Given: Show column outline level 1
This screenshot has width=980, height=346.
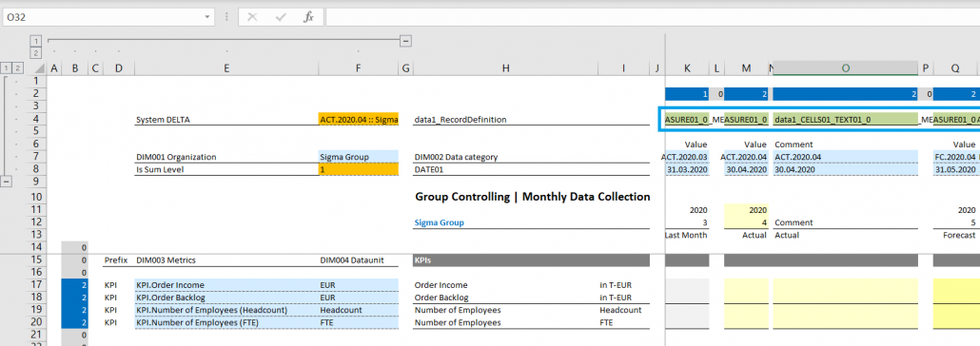Looking at the screenshot, I should (x=36, y=41).
